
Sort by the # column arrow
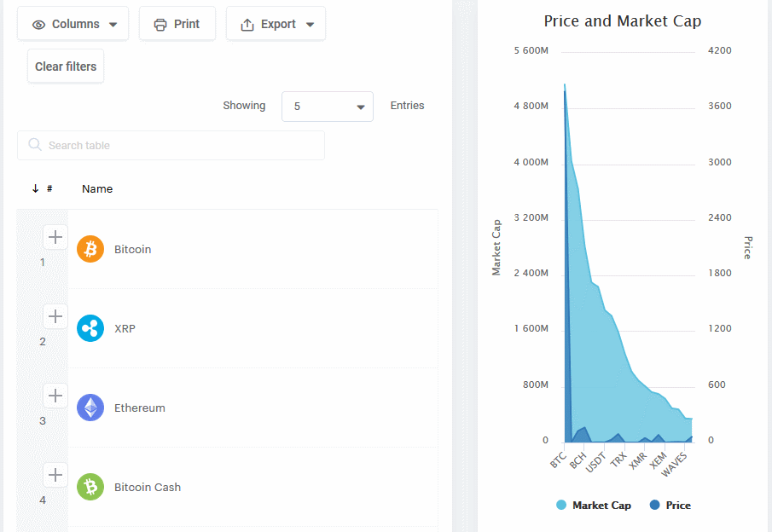pyautogui.click(x=36, y=188)
